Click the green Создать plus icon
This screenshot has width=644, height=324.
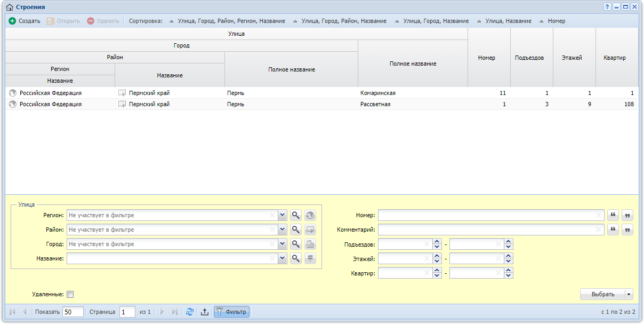pos(12,21)
